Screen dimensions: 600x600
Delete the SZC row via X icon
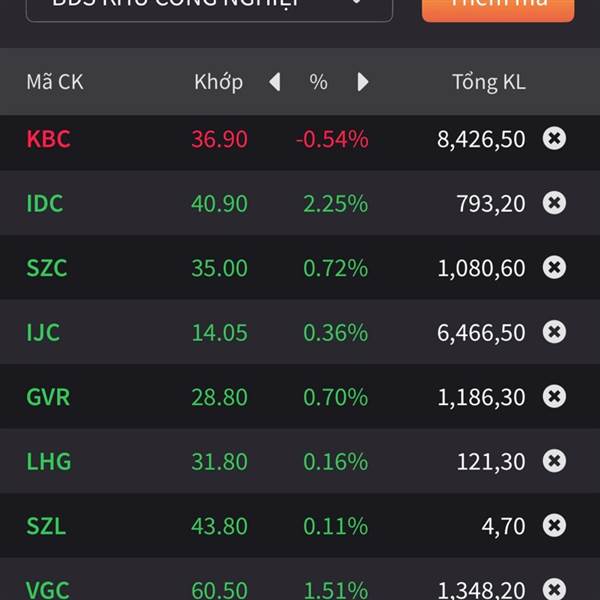[554, 267]
